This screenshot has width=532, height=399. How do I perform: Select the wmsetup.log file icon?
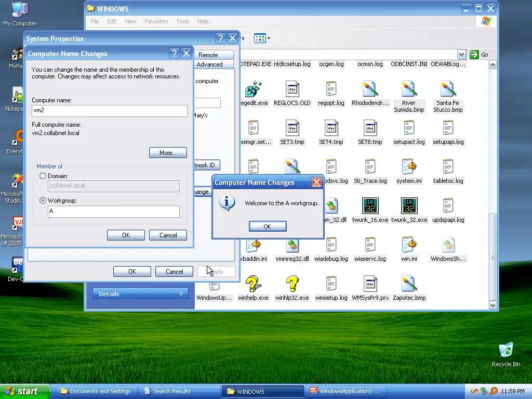pos(331,284)
